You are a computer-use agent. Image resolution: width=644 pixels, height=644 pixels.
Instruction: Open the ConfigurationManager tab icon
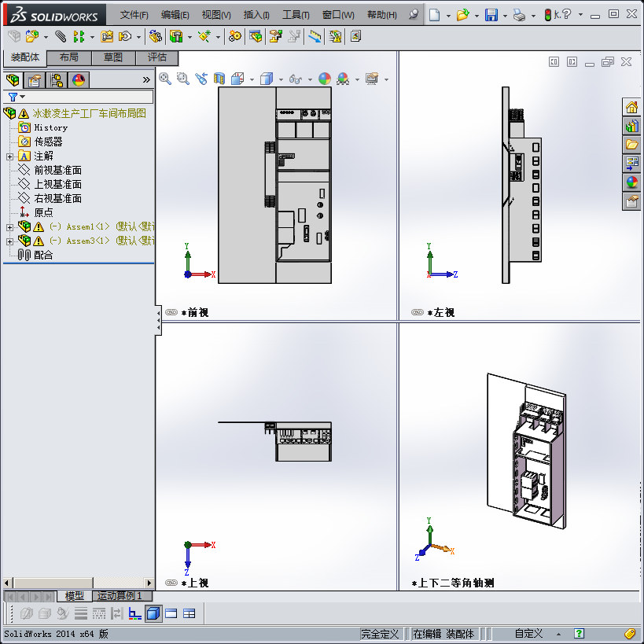coord(57,80)
